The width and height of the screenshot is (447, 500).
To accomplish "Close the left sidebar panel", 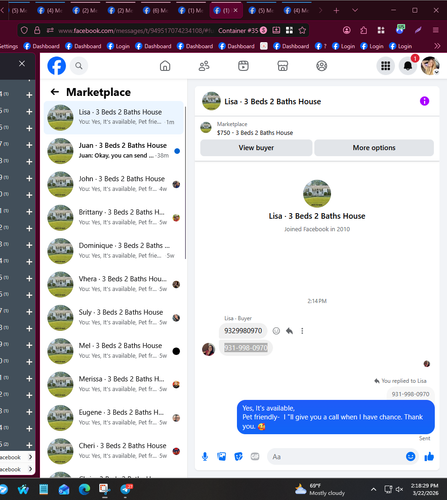I will pyautogui.click(x=22, y=63).
